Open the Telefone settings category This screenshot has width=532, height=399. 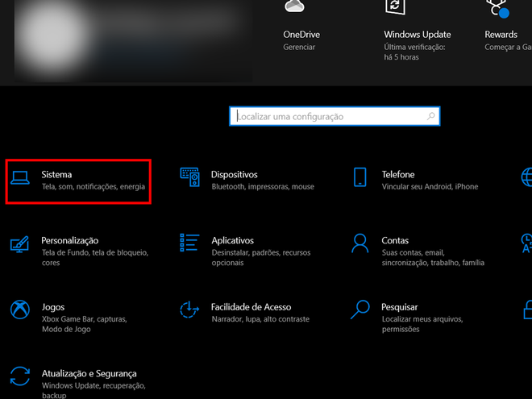click(x=416, y=181)
